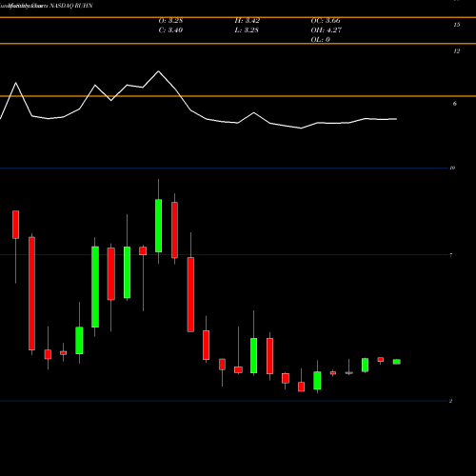Select the first red candle on the left
The height and width of the screenshot is (476, 476).
click(x=15, y=225)
